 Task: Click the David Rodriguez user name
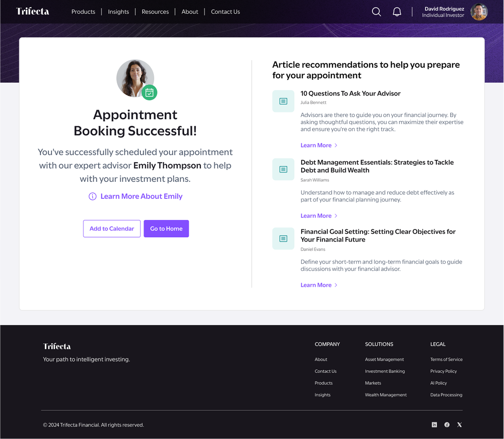pos(444,9)
